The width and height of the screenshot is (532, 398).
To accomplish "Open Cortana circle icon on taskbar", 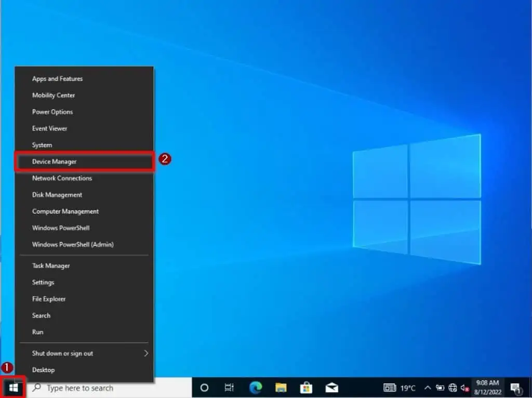I will coord(204,388).
